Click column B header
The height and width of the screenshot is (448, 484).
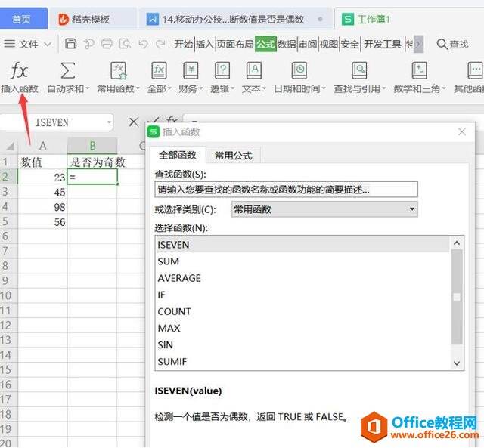pyautogui.click(x=92, y=146)
